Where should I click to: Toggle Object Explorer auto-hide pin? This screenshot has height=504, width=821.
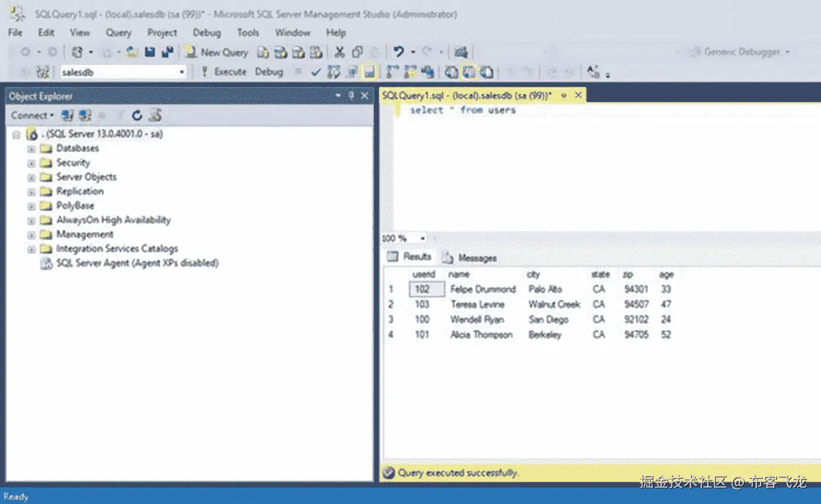click(x=351, y=96)
